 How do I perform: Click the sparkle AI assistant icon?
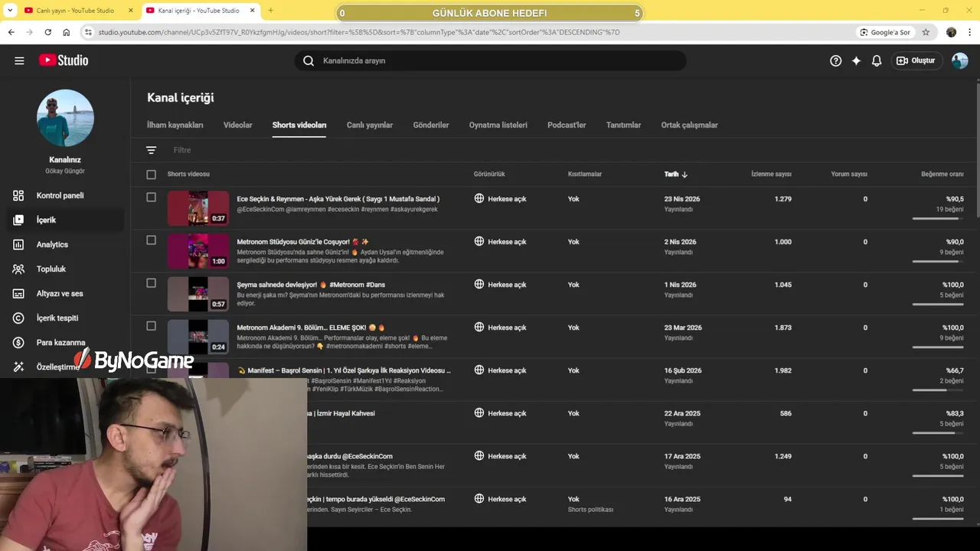857,60
